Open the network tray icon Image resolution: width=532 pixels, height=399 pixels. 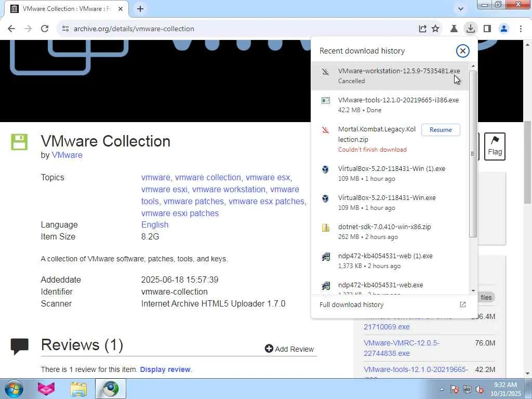point(467,389)
